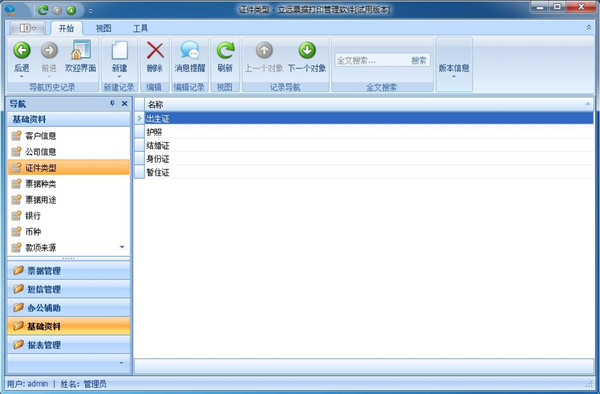The image size is (600, 394).
Task: Open the 短信管理 navigation group
Action: tap(68, 289)
